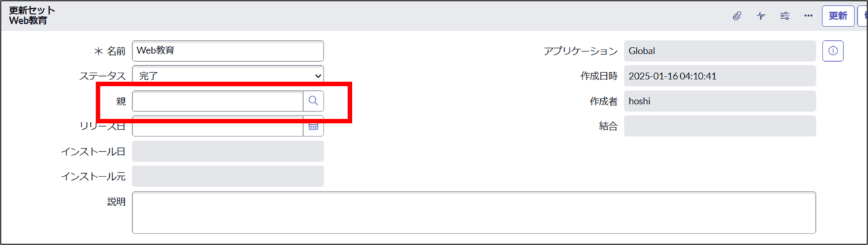The image size is (868, 245).
Task: Click the read-only インストール元 field
Action: click(228, 176)
